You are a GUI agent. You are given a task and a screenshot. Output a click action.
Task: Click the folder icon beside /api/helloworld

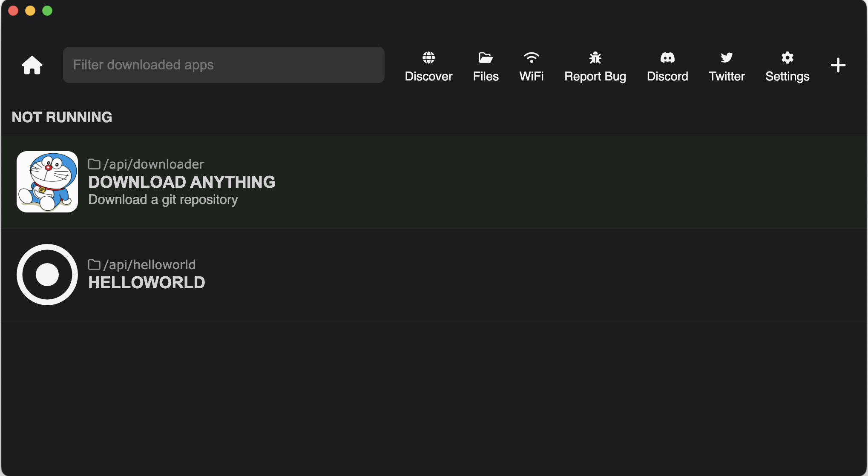click(x=94, y=265)
